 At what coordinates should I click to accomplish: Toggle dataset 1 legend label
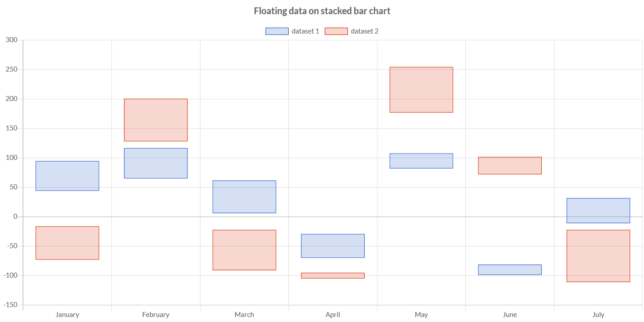point(305,31)
